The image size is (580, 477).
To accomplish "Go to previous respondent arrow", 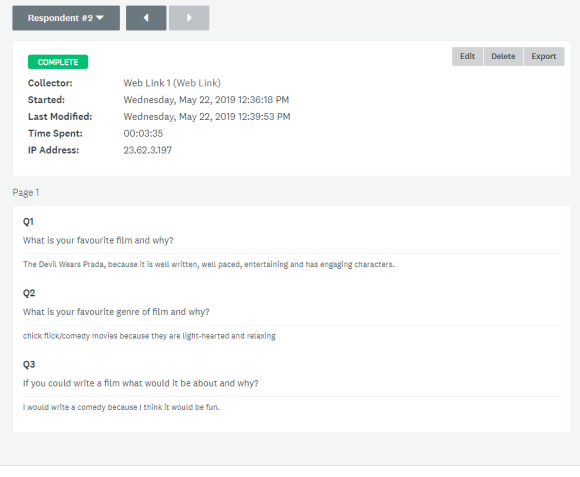I will tap(146, 18).
